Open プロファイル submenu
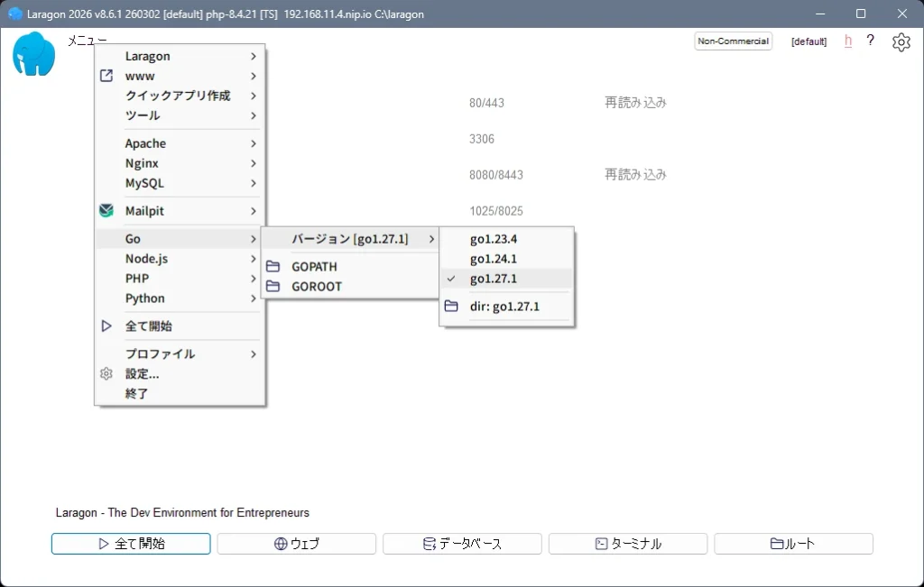The width and height of the screenshot is (924, 587). (180, 353)
